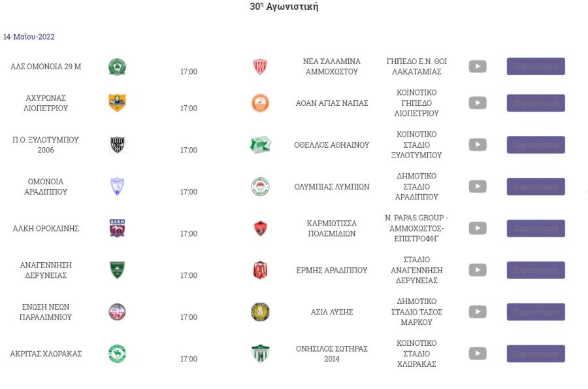This screenshot has height=389, width=588.
Task: Click the ΟΛΥΜΠΙΑΣ ΛΥΜΠΙΩΝ team name
Action: pos(331,186)
